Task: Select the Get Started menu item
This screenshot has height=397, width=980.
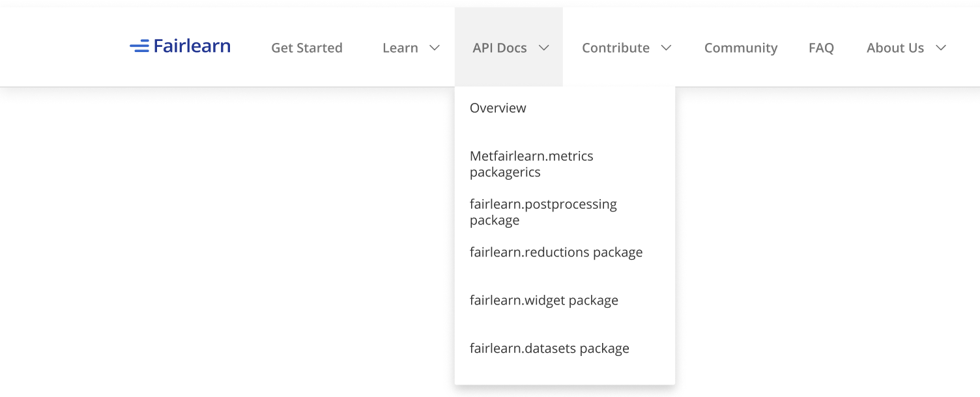Action: [x=307, y=48]
